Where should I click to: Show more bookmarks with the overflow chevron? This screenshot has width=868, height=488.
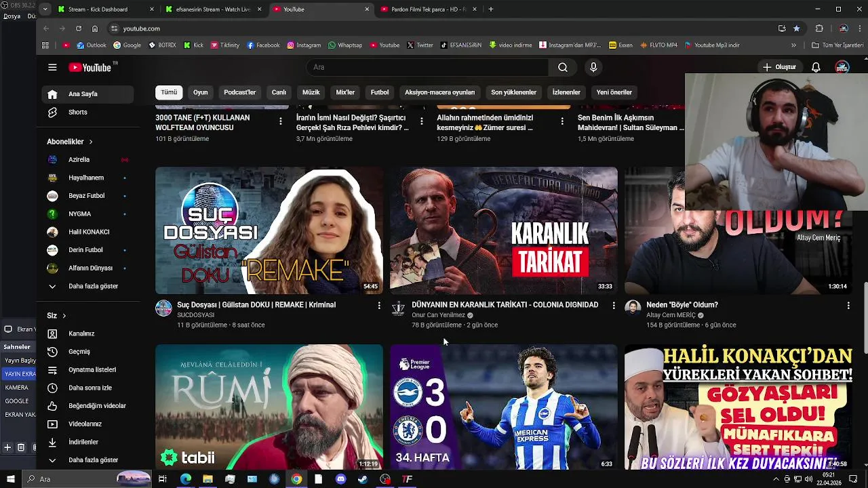[x=793, y=45]
